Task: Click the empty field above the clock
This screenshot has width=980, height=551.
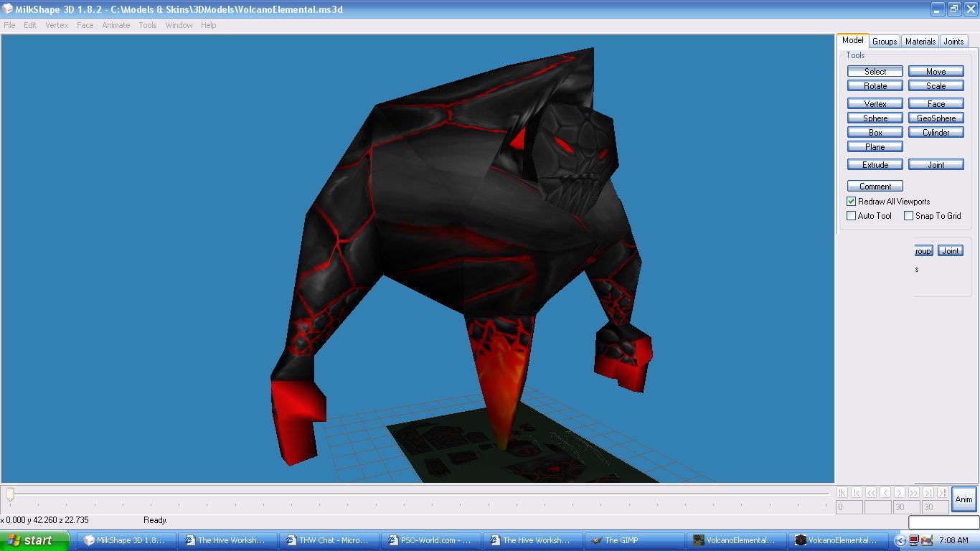Action: [943, 522]
